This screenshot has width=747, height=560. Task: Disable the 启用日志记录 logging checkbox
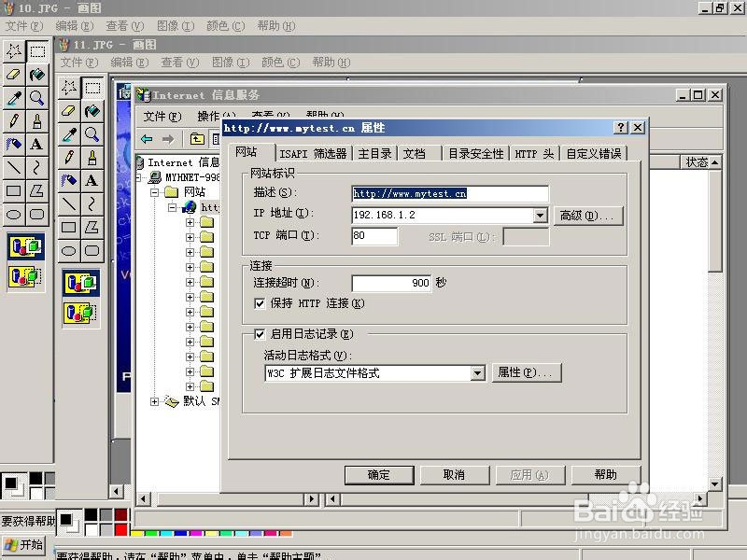point(260,334)
